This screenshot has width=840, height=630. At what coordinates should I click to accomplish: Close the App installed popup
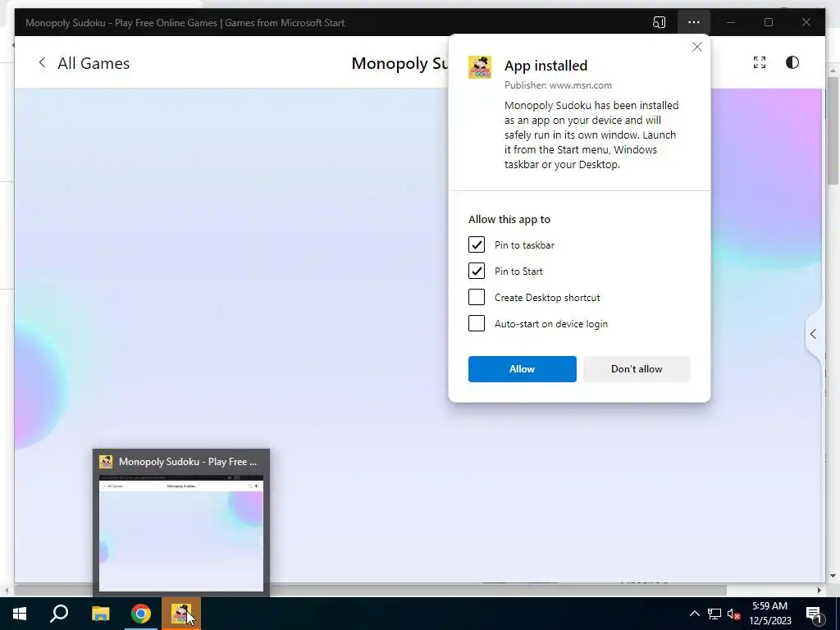[x=697, y=47]
